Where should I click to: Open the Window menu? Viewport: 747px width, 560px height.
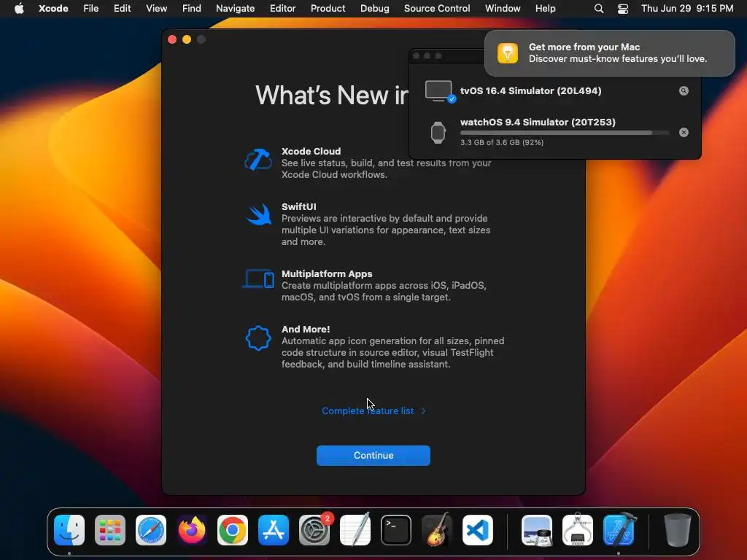[503, 8]
